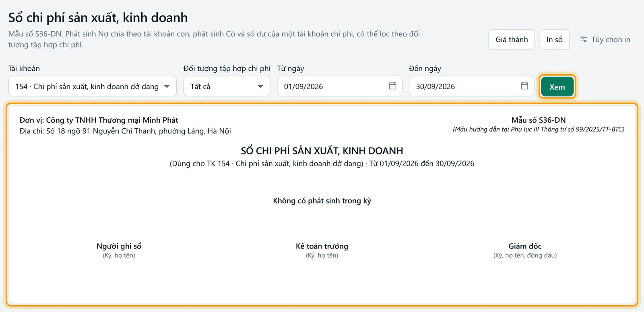644x312 pixels.
Task: Click the address line Số 18 ngõ 91 Nguyễn Chí Thanh
Action: [125, 131]
